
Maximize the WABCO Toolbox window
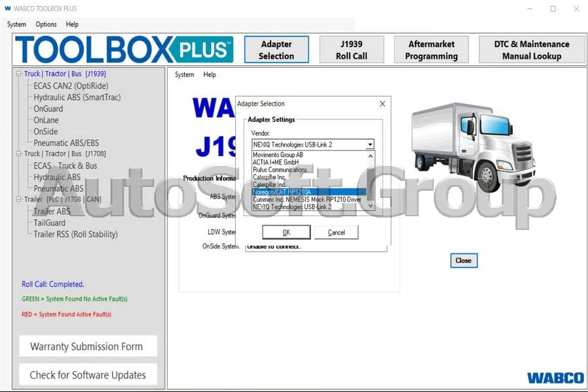553,8
